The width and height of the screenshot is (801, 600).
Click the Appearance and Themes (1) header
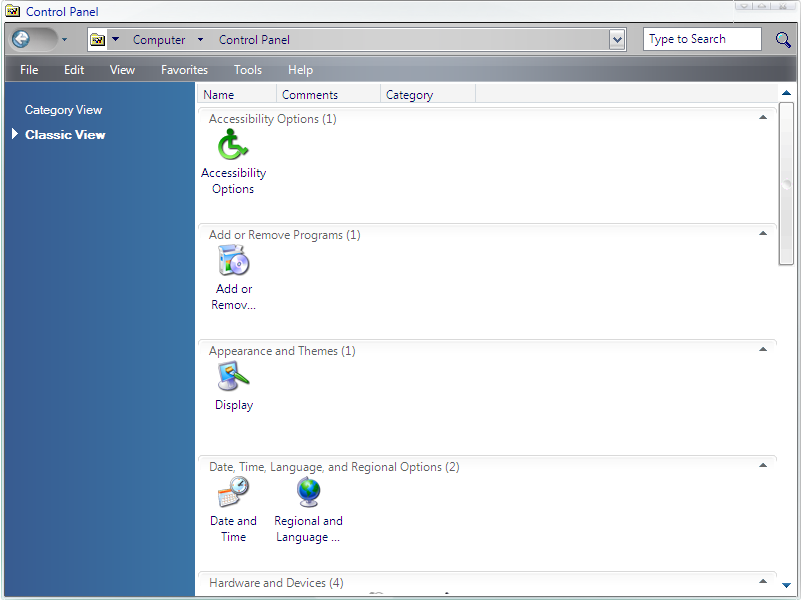tap(282, 351)
